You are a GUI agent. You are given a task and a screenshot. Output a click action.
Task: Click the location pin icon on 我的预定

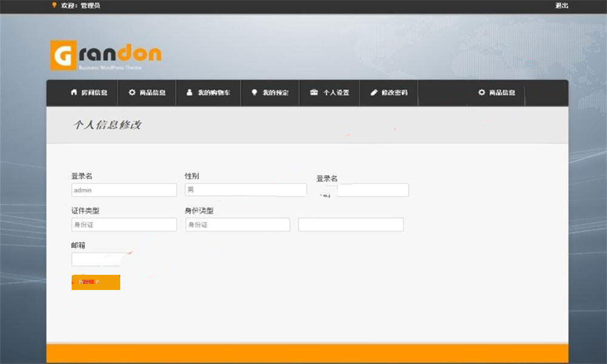[254, 93]
